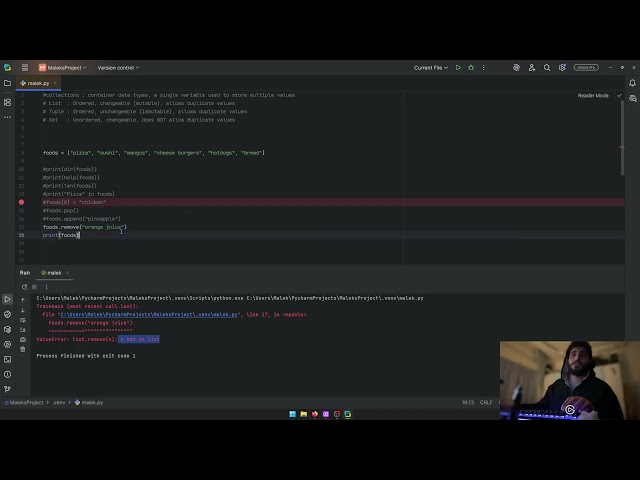This screenshot has height=480, width=640.
Task: Open the Git version control tool window icon
Action: coord(7,389)
